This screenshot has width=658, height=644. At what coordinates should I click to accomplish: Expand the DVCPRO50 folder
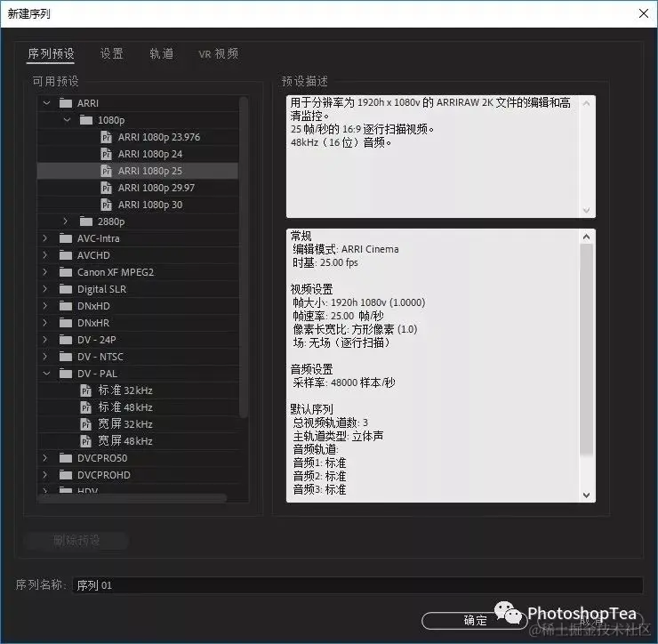[45, 458]
